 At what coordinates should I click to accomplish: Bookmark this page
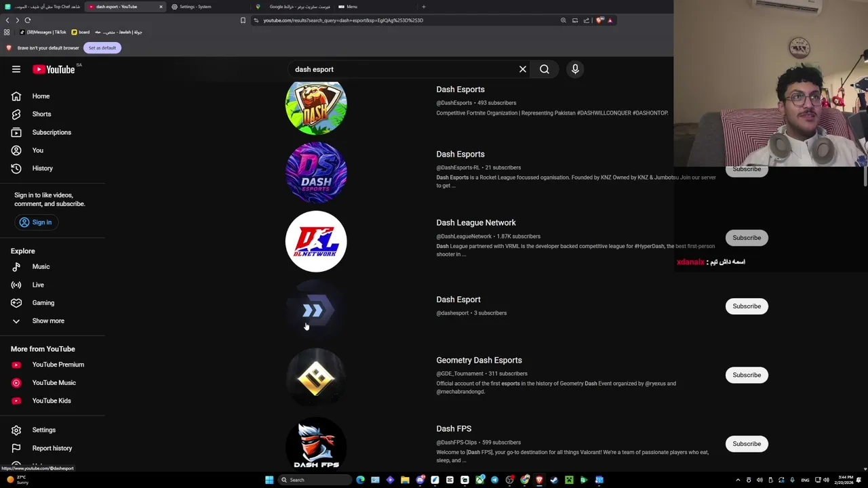pyautogui.click(x=243, y=20)
